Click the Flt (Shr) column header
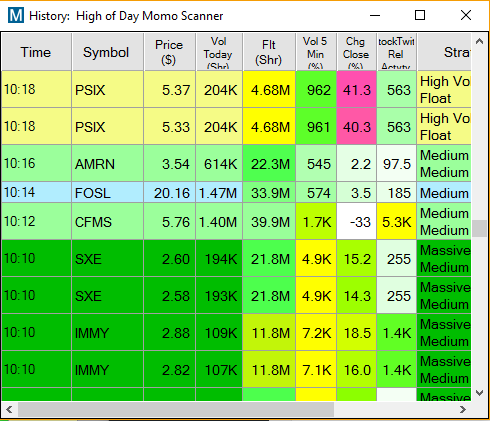The height and width of the screenshot is (421, 490). 269,52
